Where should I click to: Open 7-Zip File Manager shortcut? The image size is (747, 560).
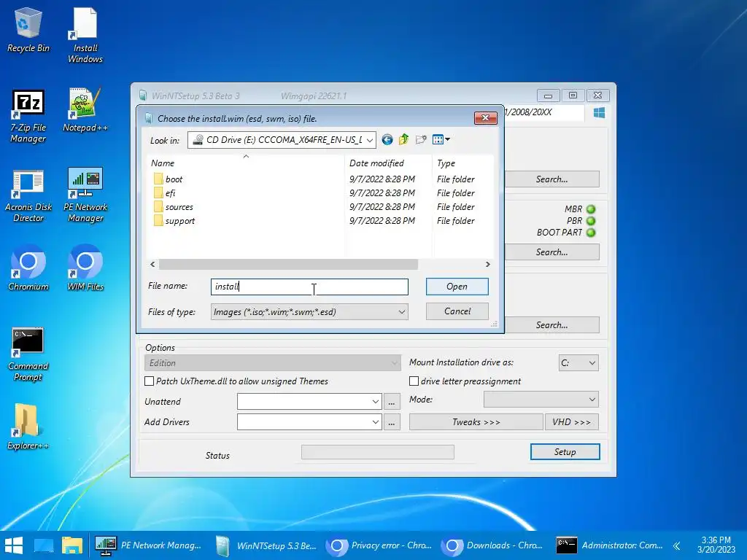(28, 116)
